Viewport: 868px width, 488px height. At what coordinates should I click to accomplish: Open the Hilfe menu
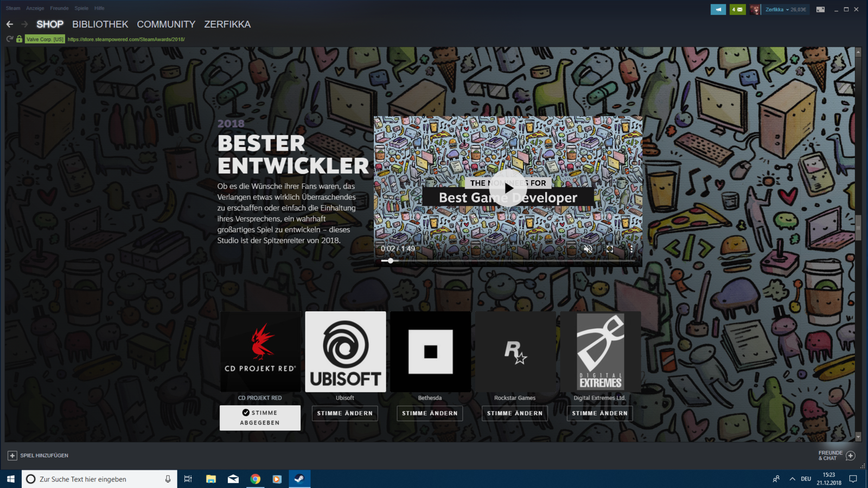(99, 8)
